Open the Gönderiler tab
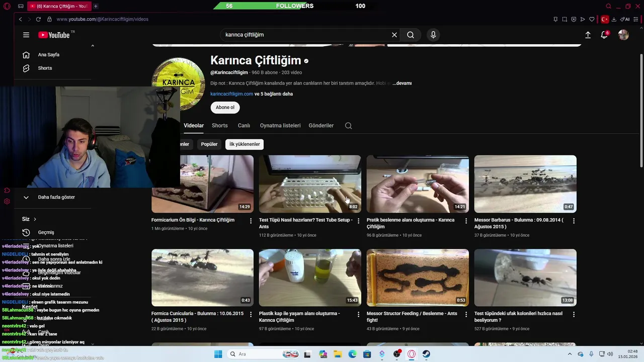Screen dimensions: 644x362 coord(321,126)
